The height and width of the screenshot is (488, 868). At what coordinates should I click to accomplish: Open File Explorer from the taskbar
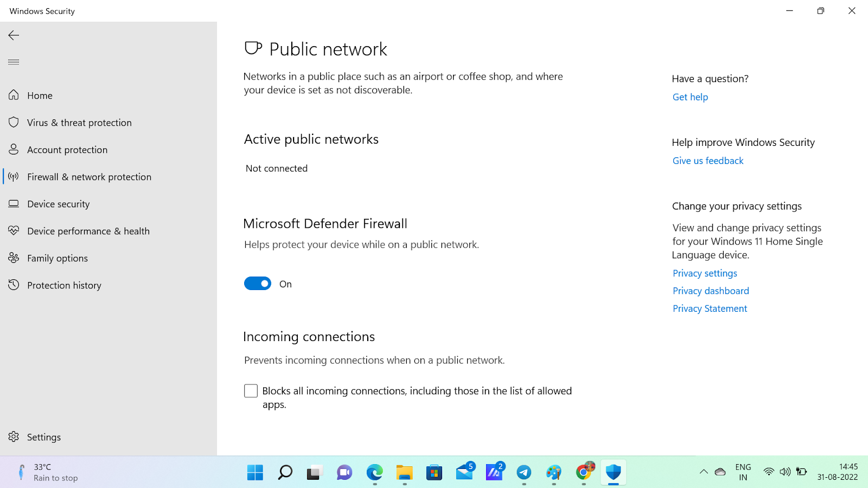[x=404, y=473]
